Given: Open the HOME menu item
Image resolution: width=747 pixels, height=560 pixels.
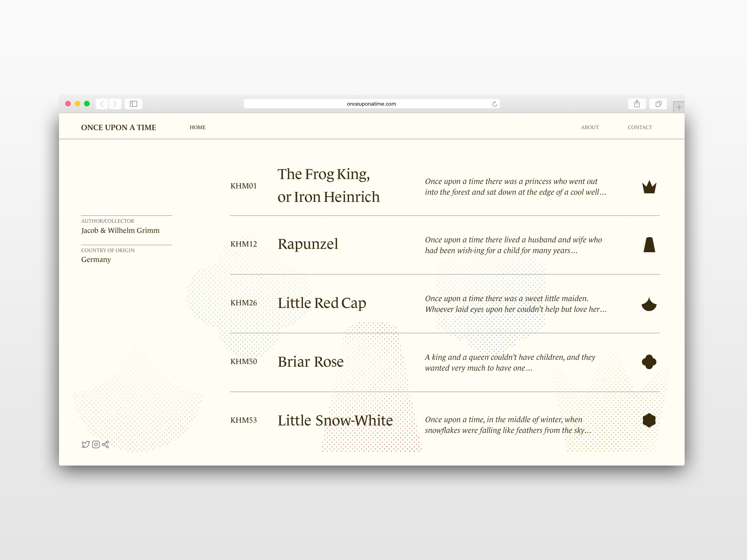Looking at the screenshot, I should coord(197,127).
